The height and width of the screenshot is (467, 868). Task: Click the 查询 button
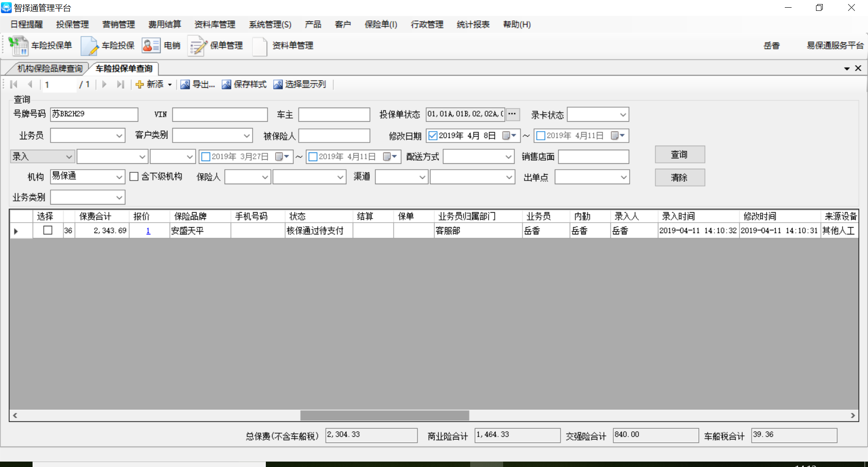click(679, 155)
